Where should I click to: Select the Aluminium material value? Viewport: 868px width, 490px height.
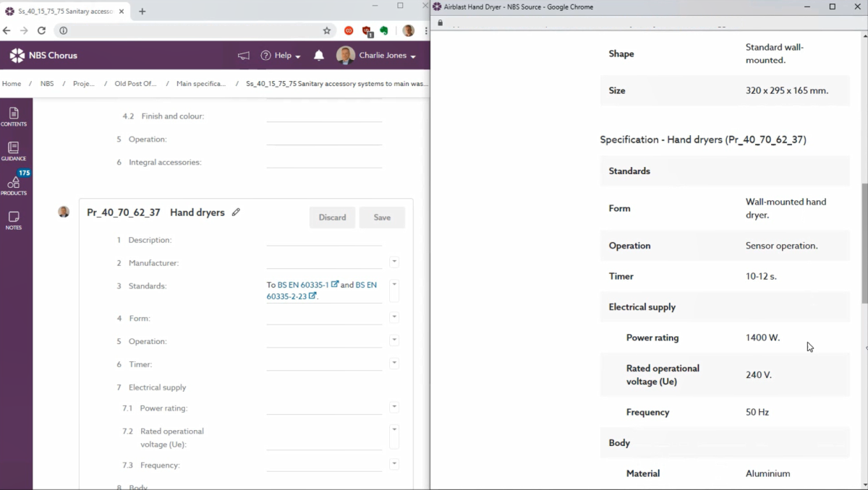tap(767, 473)
